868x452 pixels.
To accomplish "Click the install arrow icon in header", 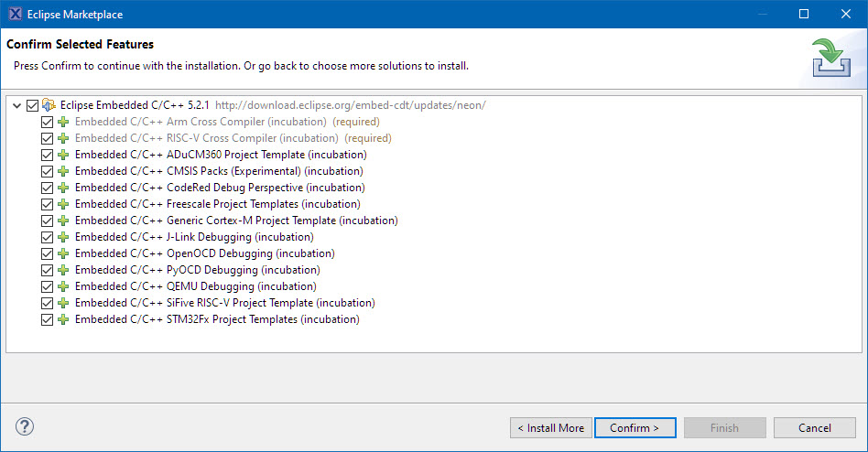I will (x=830, y=59).
